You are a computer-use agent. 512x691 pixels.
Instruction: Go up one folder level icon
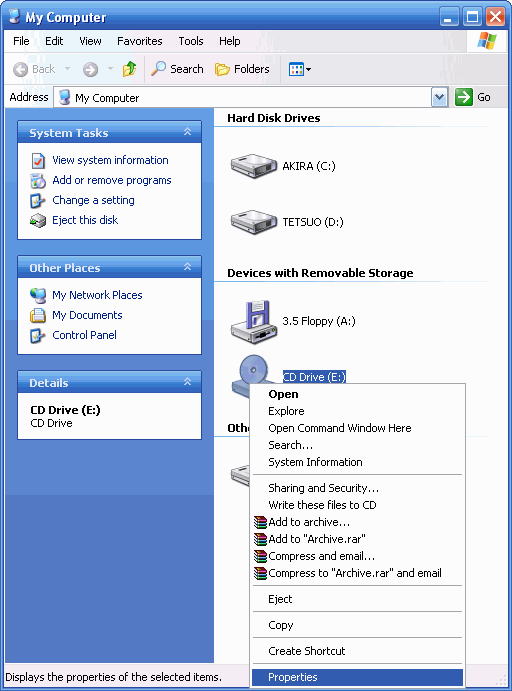(x=129, y=69)
